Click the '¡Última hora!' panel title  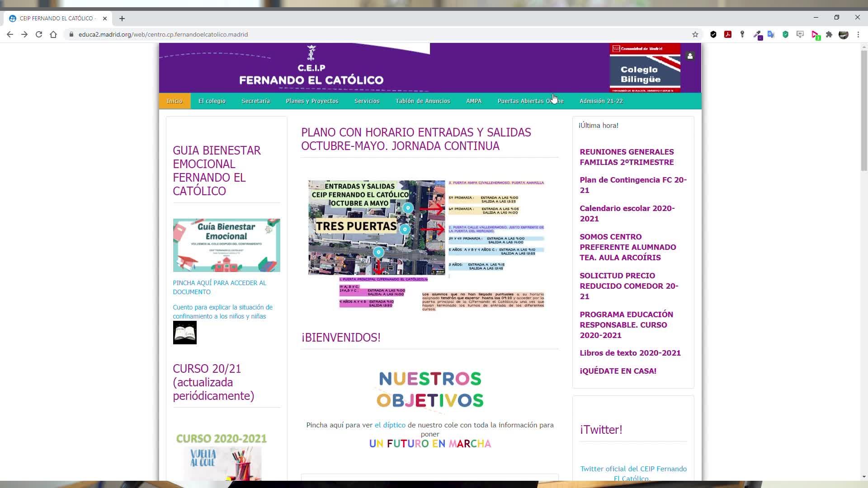pos(599,126)
